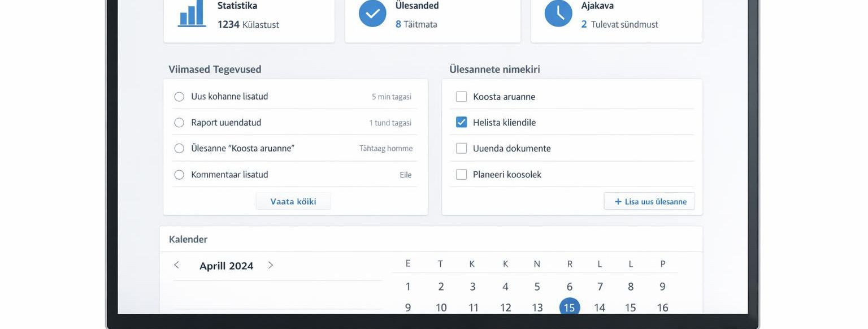Select the Uus kohanne lisatud radio circle
The height and width of the screenshot is (329, 868).
(x=179, y=97)
